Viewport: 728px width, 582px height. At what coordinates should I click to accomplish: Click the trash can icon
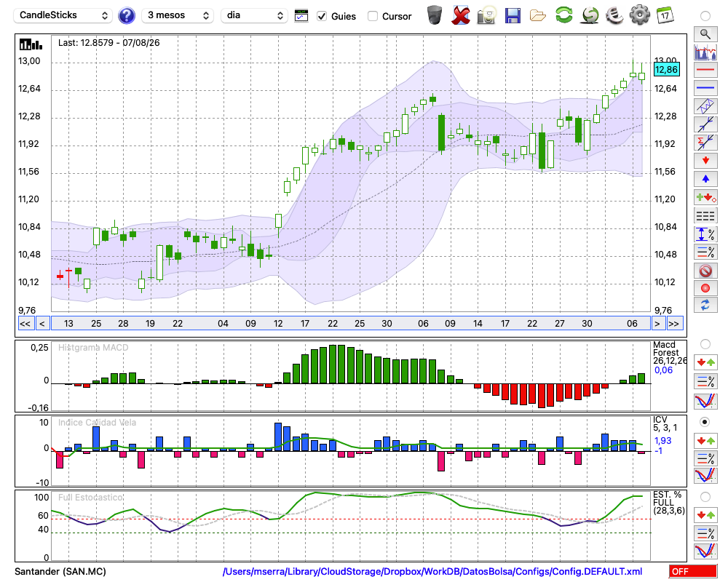435,15
